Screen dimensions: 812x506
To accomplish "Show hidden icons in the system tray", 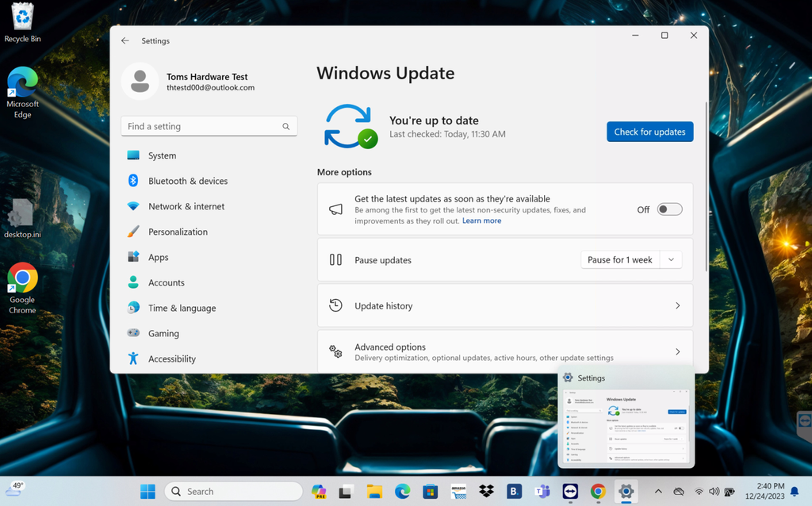I will click(658, 491).
